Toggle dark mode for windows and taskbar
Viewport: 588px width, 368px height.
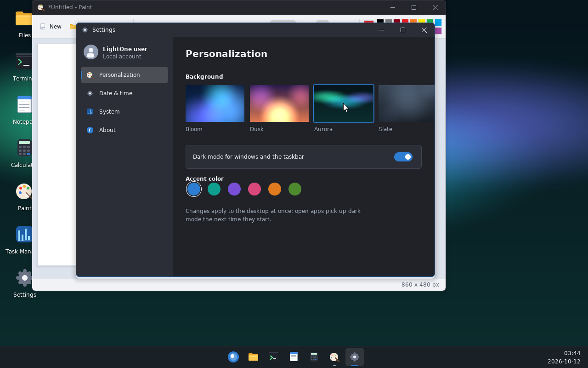403,157
